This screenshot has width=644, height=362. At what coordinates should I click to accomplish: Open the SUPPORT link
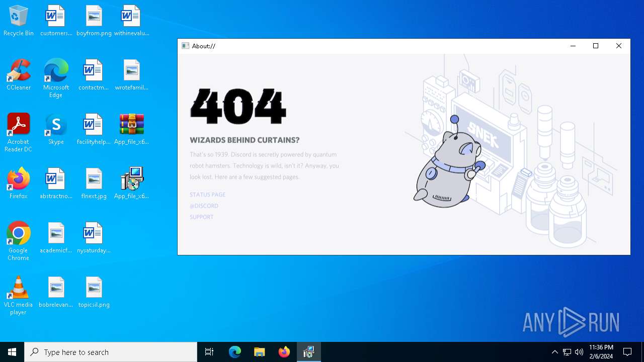201,217
